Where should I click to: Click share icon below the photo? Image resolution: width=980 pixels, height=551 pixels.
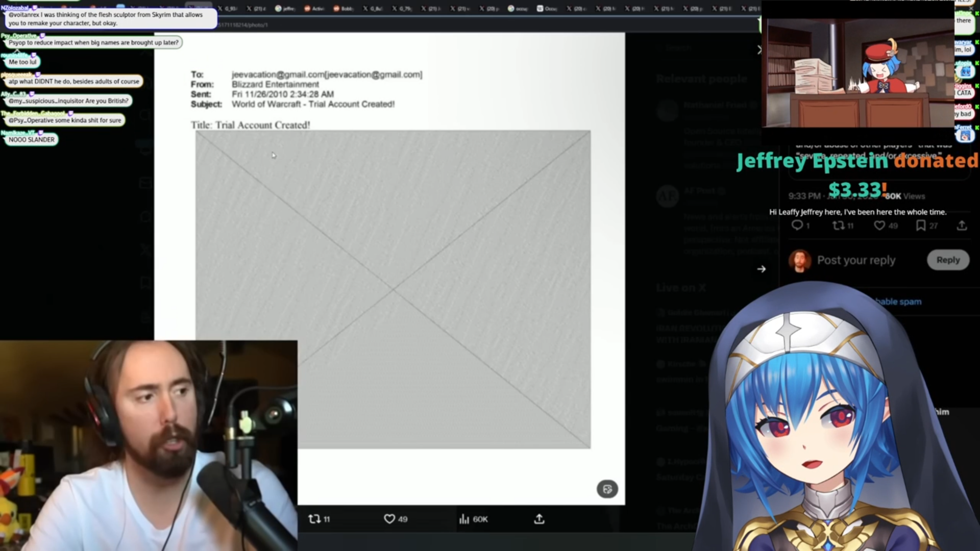point(539,519)
